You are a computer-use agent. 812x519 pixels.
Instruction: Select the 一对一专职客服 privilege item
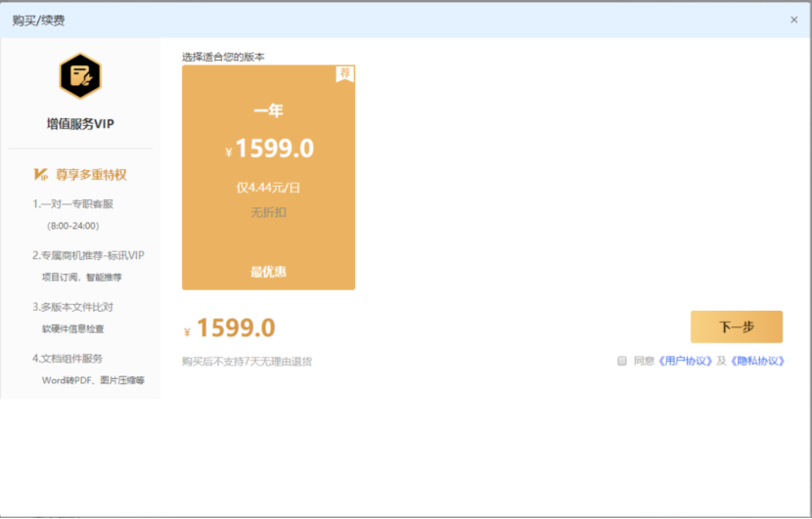73,204
